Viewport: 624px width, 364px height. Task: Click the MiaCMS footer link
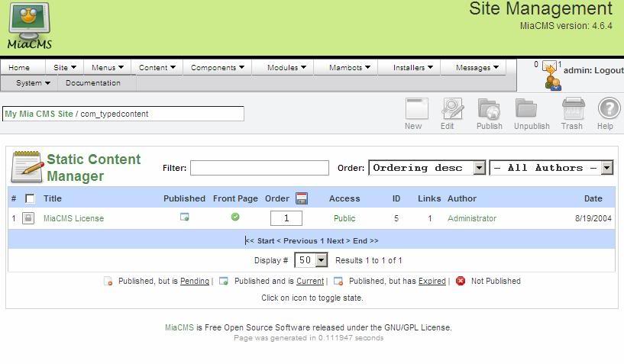179,327
